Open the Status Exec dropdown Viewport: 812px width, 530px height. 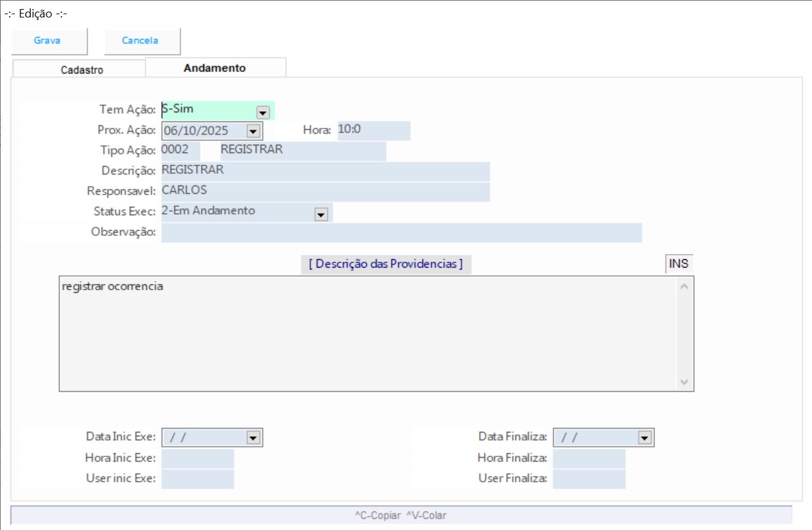(321, 215)
